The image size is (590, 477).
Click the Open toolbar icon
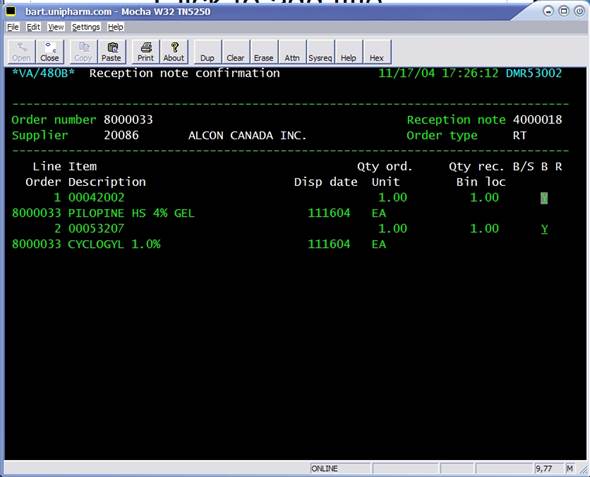pyautogui.click(x=21, y=52)
